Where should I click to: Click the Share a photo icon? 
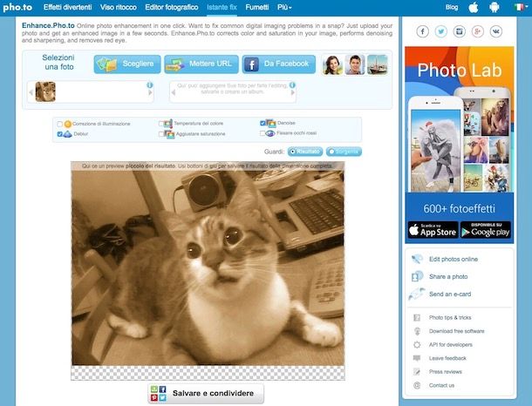pos(417,276)
